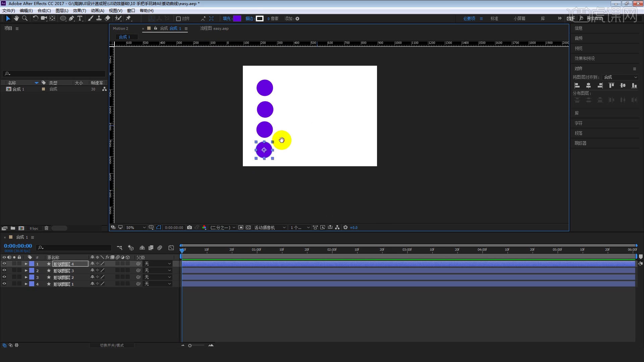Open the 50% magnification dropdown
The width and height of the screenshot is (644, 362).
click(x=136, y=228)
